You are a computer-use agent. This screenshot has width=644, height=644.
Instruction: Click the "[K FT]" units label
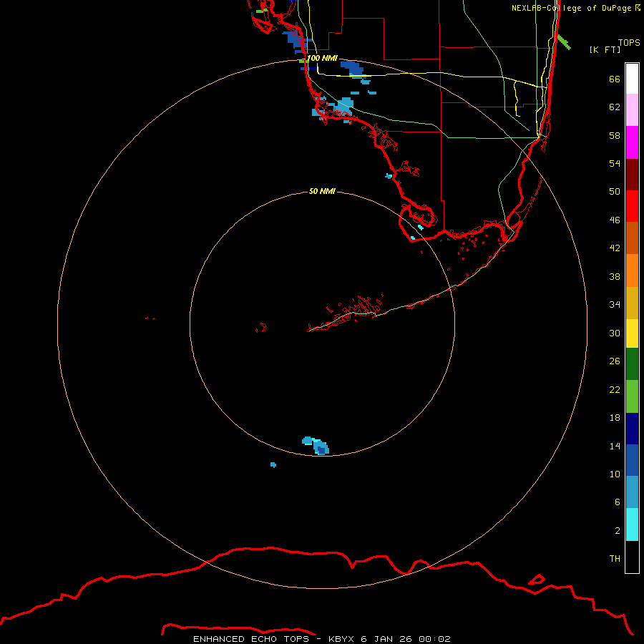605,49
